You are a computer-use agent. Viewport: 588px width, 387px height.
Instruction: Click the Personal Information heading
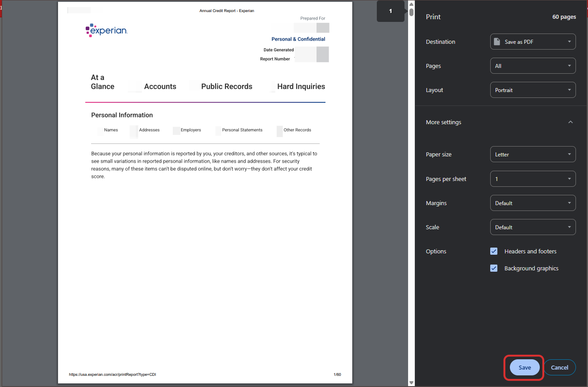(x=122, y=115)
